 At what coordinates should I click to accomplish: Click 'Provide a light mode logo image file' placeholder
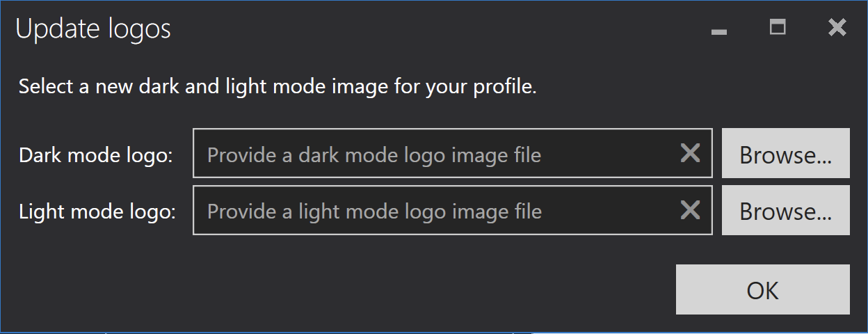coord(374,212)
